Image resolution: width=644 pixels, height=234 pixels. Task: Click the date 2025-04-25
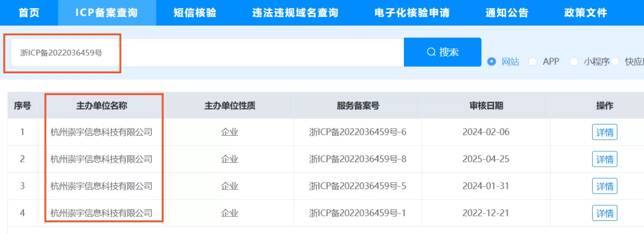click(486, 159)
